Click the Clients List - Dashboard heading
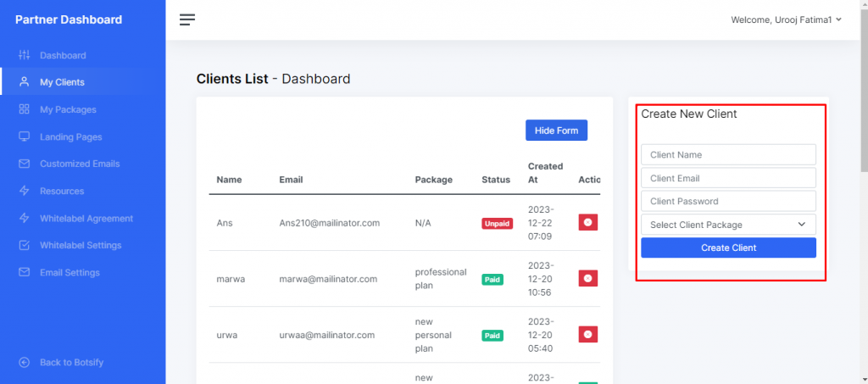The height and width of the screenshot is (384, 868). pyautogui.click(x=274, y=79)
